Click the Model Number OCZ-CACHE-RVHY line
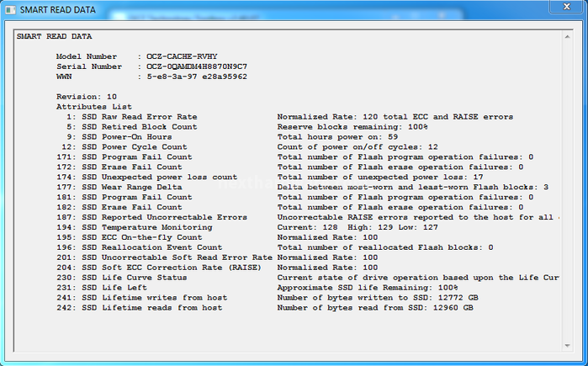The height and width of the screenshot is (366, 588). (137, 56)
